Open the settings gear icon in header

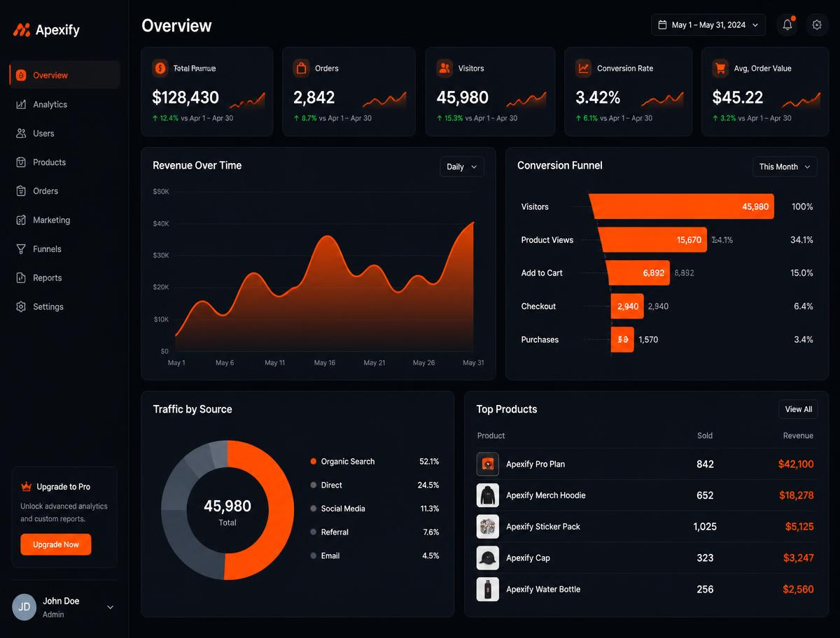point(817,25)
